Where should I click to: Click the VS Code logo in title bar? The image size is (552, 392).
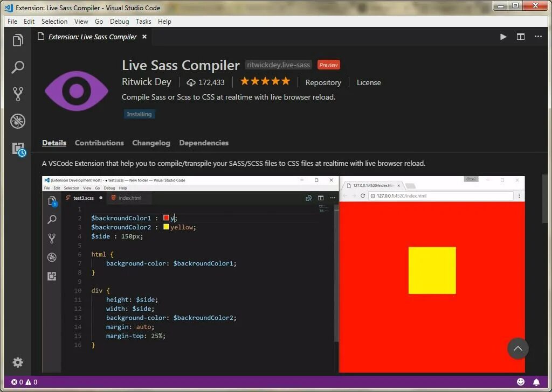pyautogui.click(x=9, y=8)
